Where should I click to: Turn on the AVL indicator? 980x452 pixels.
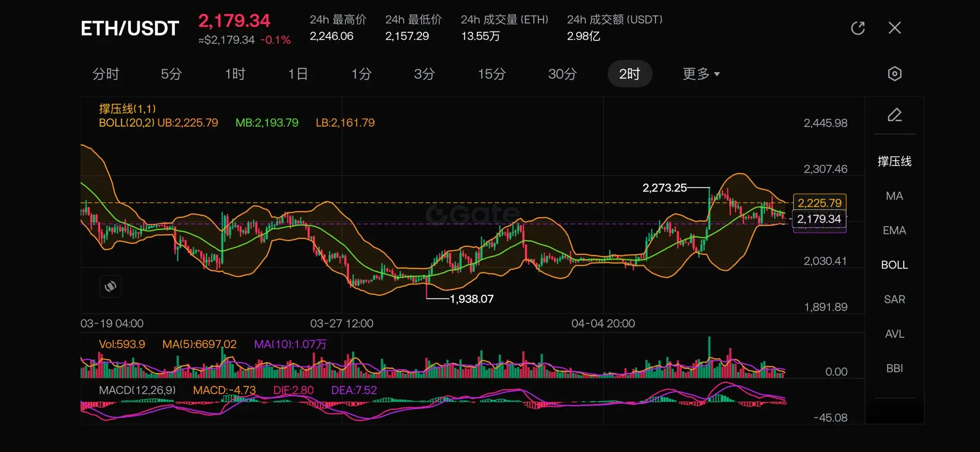pos(894,334)
